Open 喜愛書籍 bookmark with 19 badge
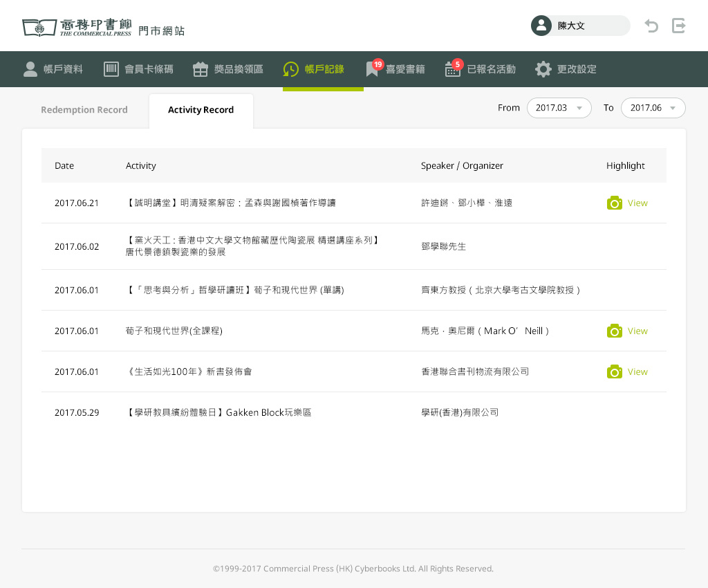 coord(395,69)
